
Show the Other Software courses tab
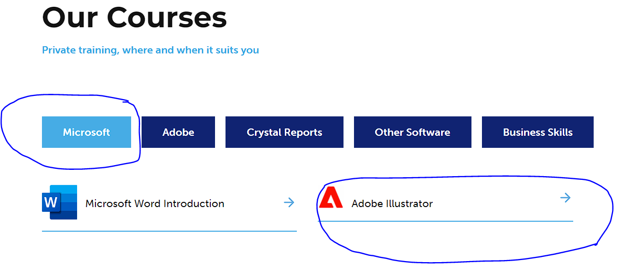(x=412, y=132)
